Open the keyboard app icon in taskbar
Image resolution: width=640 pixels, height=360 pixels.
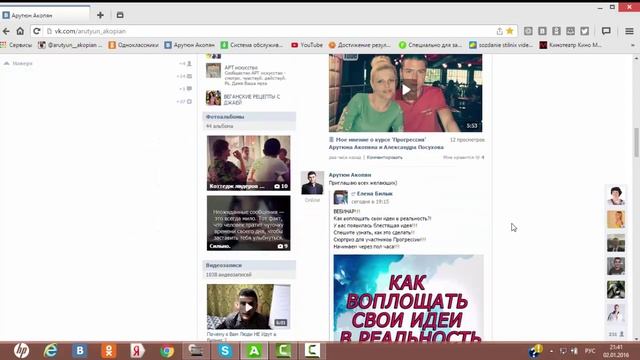pyautogui.click(x=196, y=351)
